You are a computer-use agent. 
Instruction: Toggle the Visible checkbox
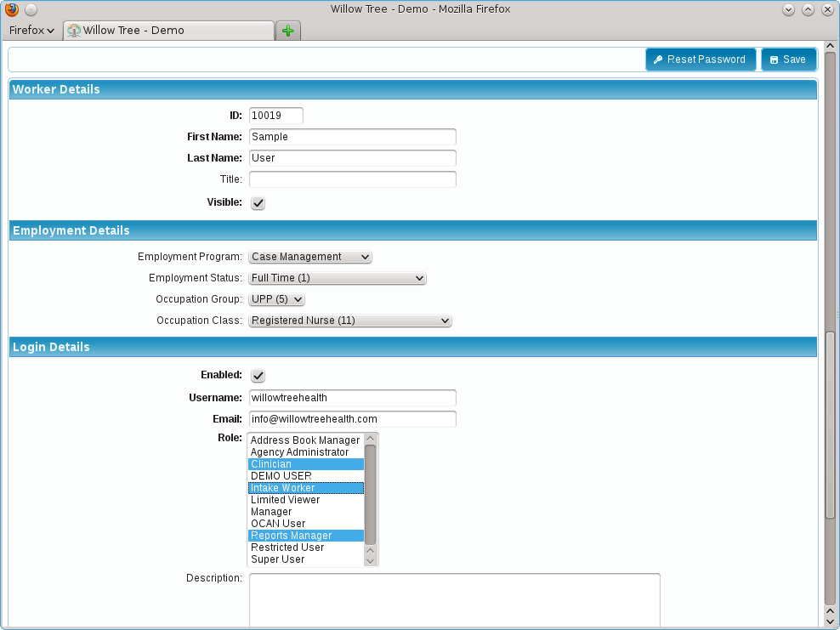tap(258, 203)
